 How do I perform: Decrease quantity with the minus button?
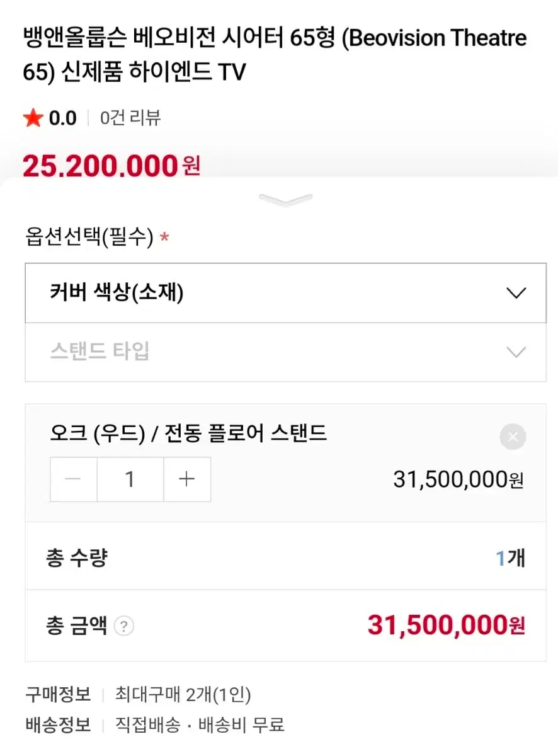74,479
